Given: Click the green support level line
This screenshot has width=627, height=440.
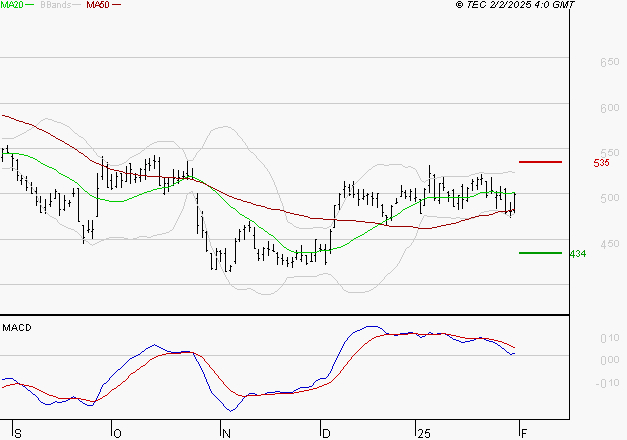Looking at the screenshot, I should (540, 253).
